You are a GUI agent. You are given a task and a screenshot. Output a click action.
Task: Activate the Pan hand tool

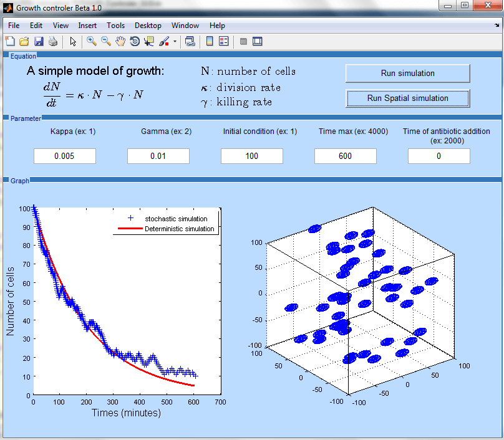120,42
